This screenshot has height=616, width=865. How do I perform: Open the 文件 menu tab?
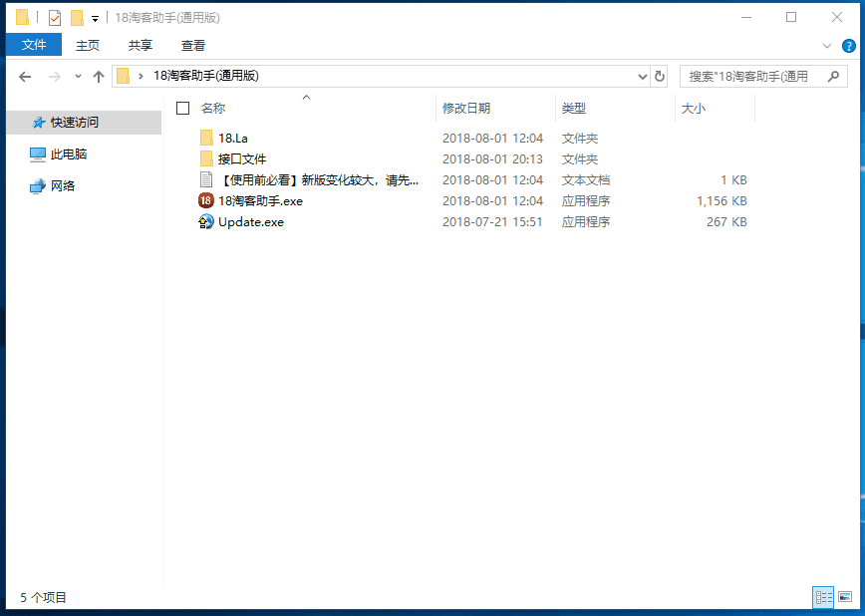[x=34, y=45]
